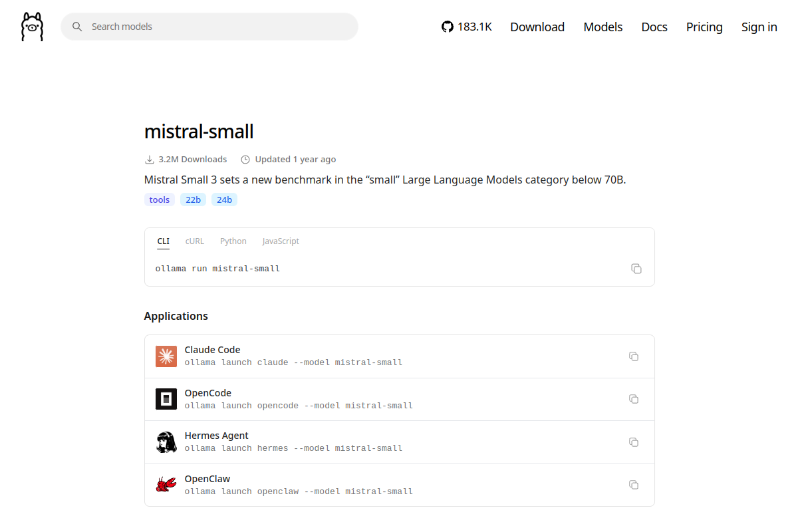
Task: Open the Docs link
Action: click(x=654, y=27)
